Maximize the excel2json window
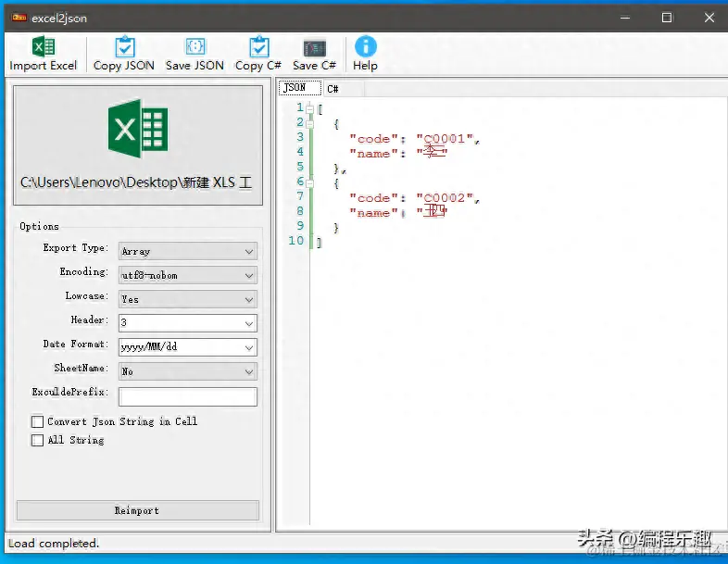Image resolution: width=728 pixels, height=564 pixels. (x=667, y=19)
